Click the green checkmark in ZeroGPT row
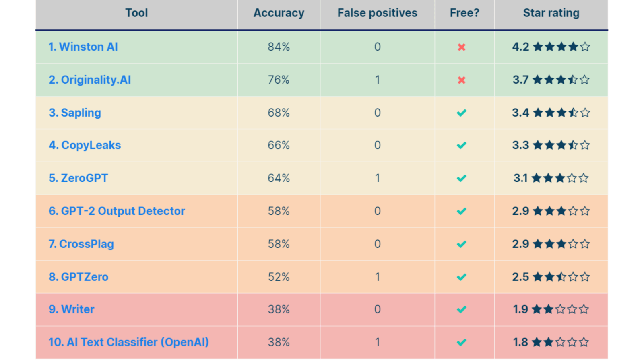The image size is (644, 362). [462, 178]
